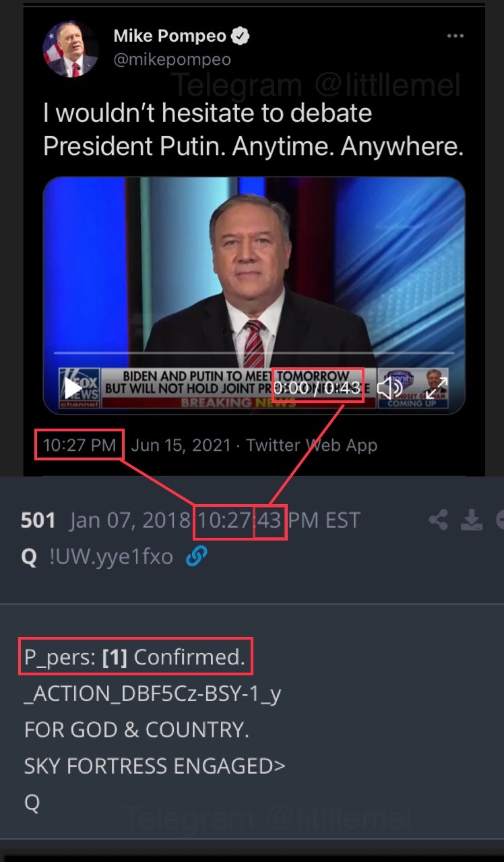Click the 10:27 PM tweet timestamp
Image resolution: width=504 pixels, height=862 pixels.
[80, 445]
